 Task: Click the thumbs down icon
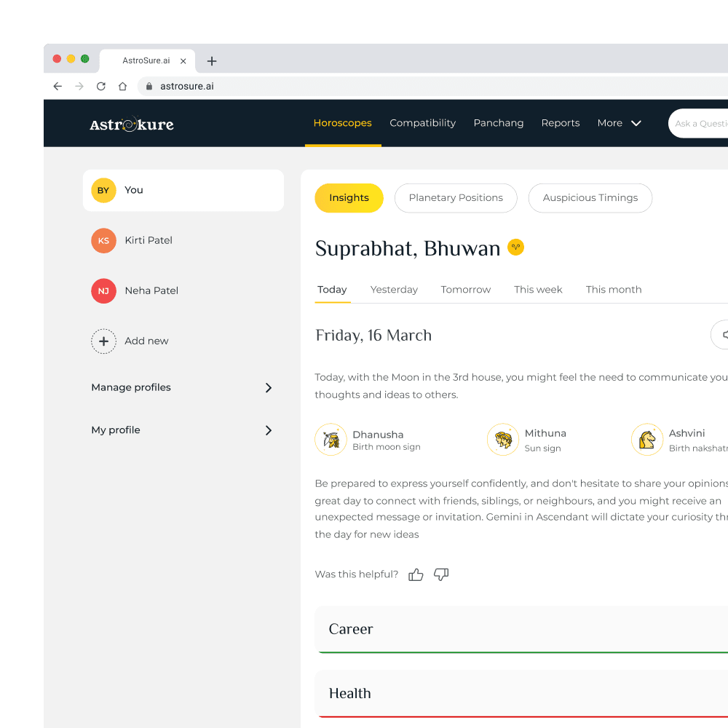point(441,574)
